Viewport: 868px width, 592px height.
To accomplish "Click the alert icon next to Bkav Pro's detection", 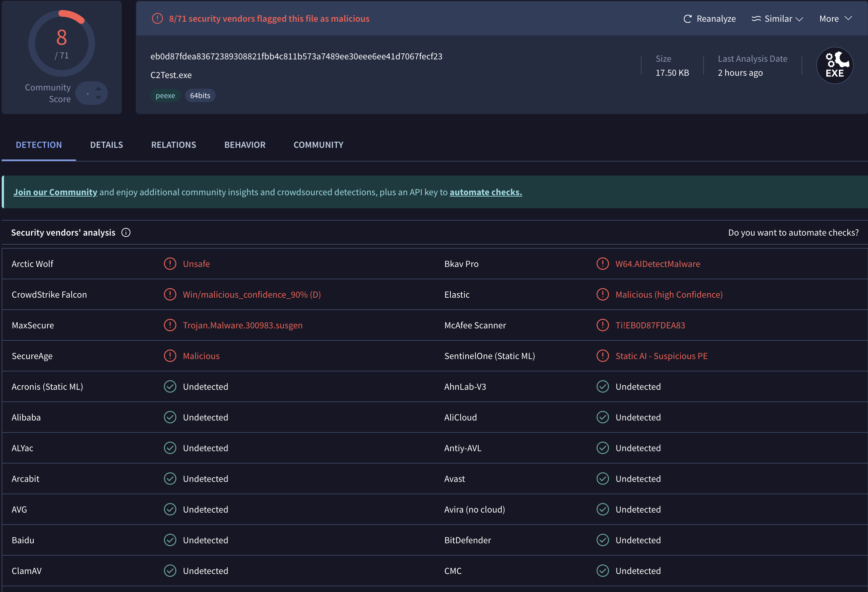I will [602, 264].
